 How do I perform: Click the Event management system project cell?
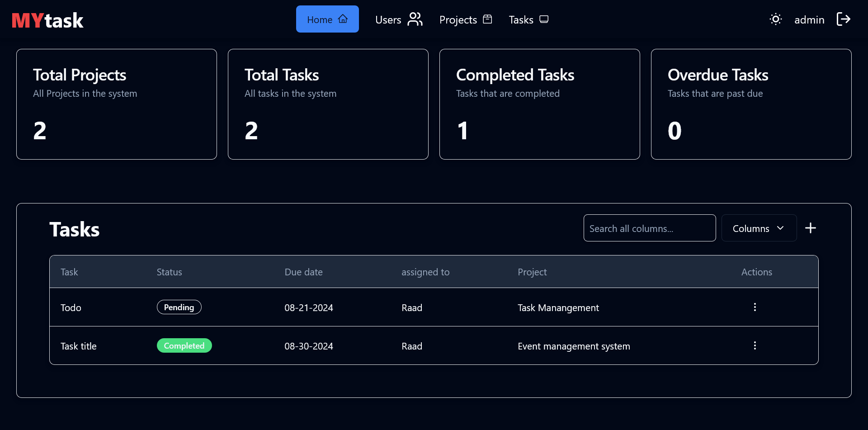coord(574,346)
